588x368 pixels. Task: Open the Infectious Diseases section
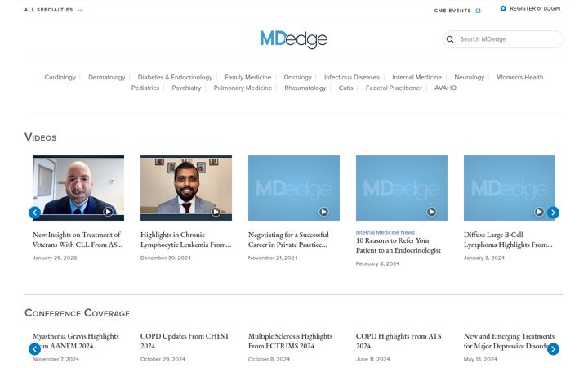pos(352,77)
